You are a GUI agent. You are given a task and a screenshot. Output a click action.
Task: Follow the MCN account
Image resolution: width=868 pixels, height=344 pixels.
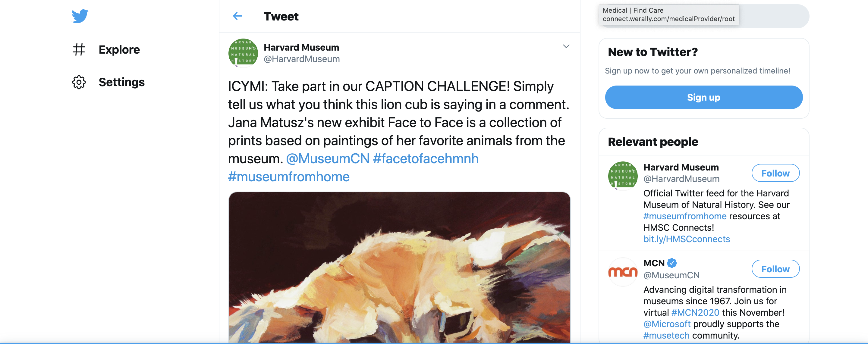coord(775,269)
